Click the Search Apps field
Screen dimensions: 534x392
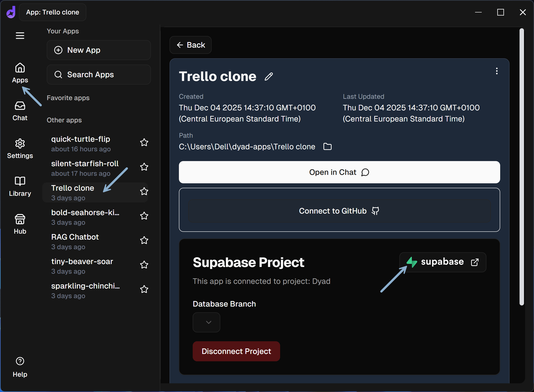(x=99, y=75)
